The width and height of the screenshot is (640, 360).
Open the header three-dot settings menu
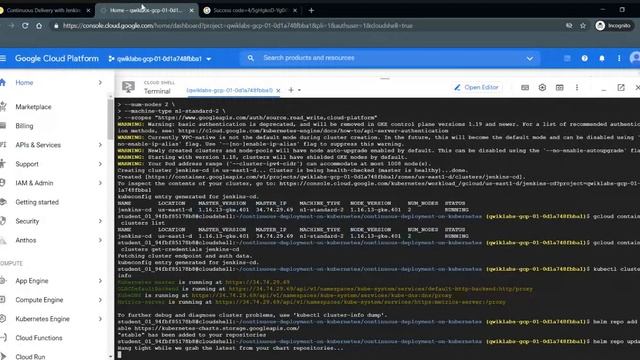pos(619,58)
